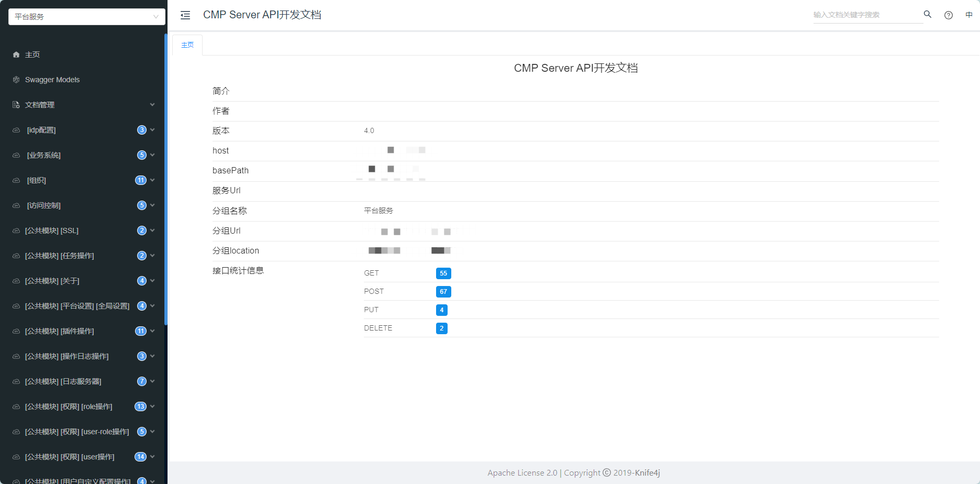
Task: Open the help question mark icon
Action: (x=948, y=15)
